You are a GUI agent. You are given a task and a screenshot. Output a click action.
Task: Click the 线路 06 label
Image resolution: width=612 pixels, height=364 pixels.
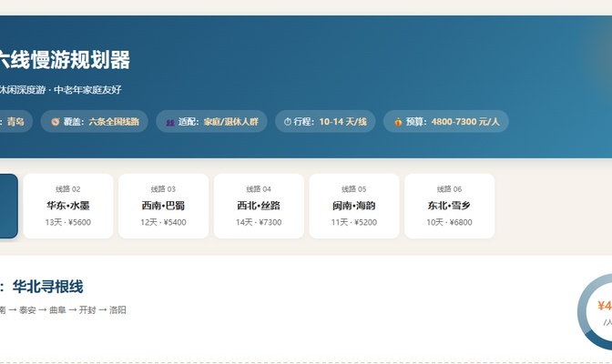tap(449, 189)
